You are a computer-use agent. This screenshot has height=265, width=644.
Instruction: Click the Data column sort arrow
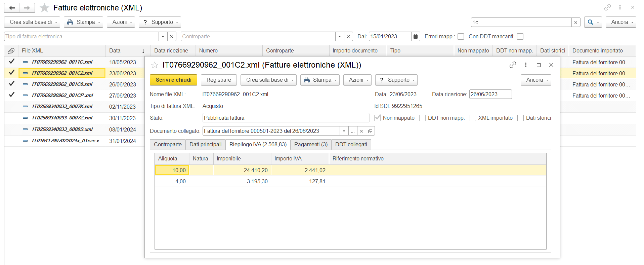coord(143,51)
